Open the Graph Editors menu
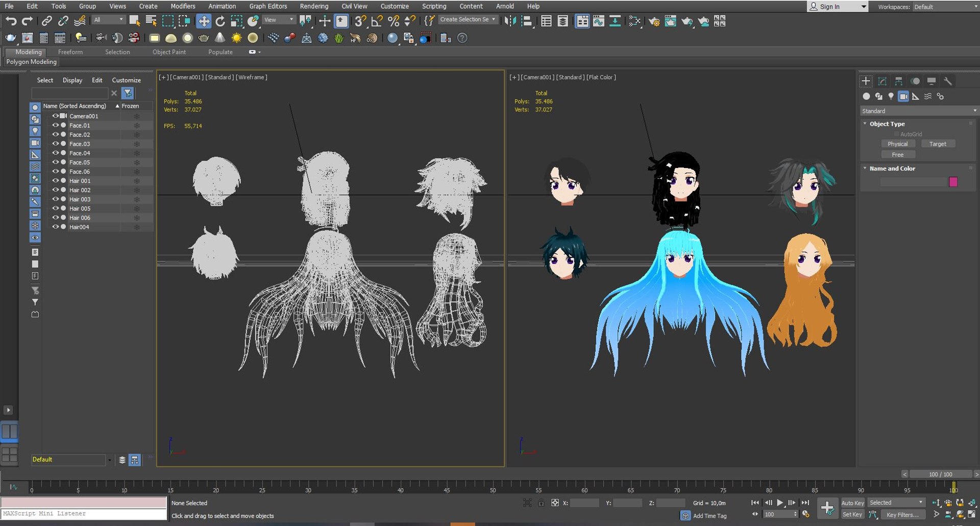 pyautogui.click(x=268, y=6)
